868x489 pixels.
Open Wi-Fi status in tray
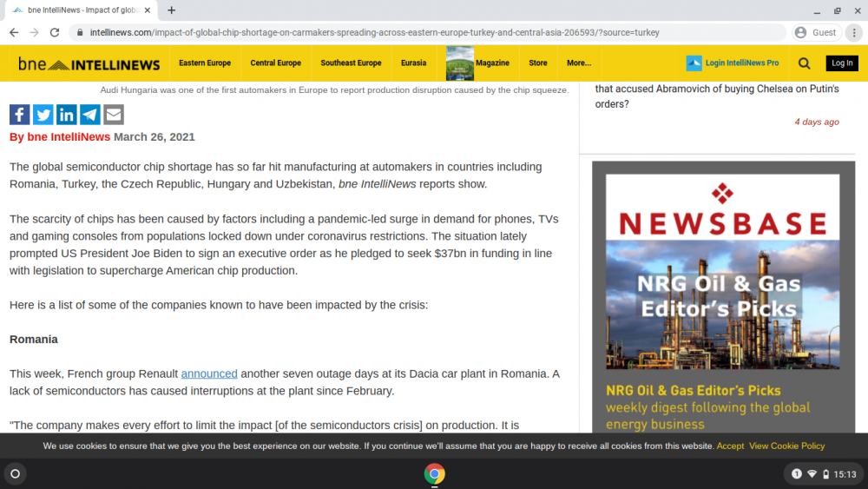coord(812,474)
